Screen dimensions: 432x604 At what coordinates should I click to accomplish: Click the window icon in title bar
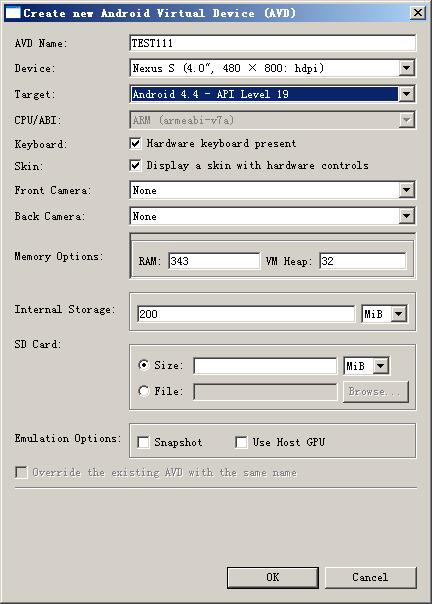pos(13,13)
